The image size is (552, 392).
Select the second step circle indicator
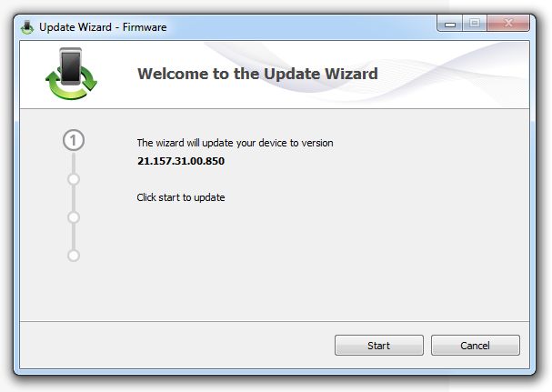(74, 179)
